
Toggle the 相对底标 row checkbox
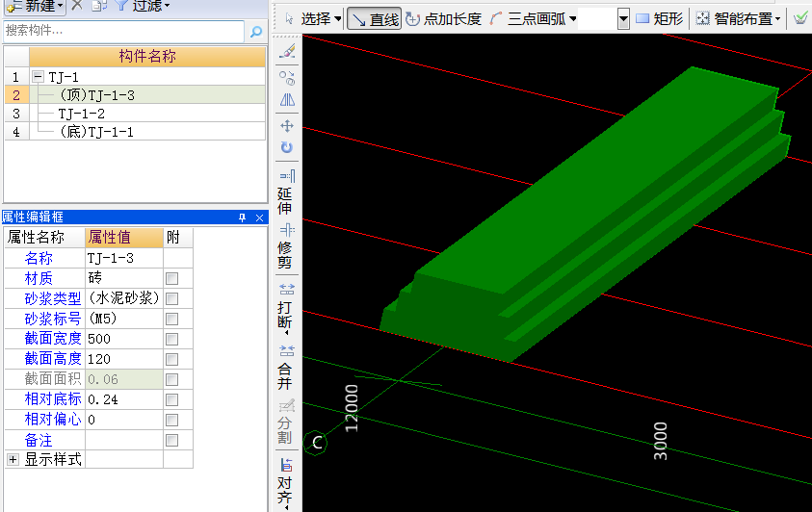coord(171,399)
